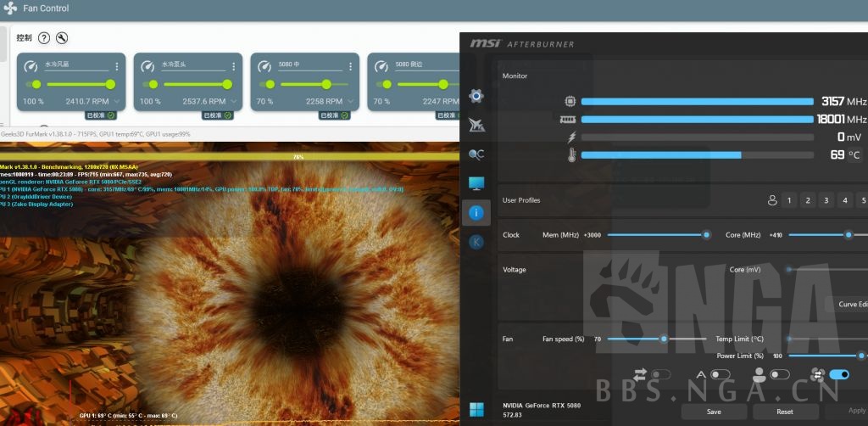Select user profile slot 3
The image size is (868, 426).
(x=826, y=200)
